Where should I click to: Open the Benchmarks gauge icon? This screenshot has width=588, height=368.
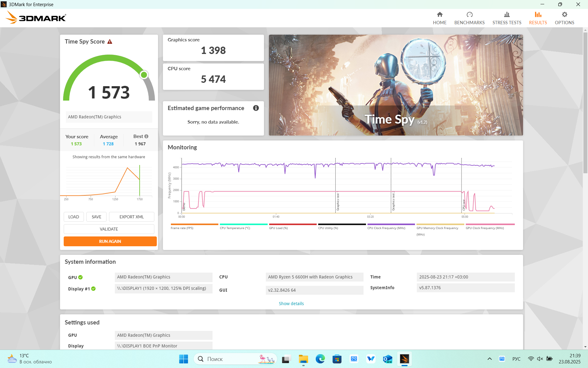click(469, 15)
